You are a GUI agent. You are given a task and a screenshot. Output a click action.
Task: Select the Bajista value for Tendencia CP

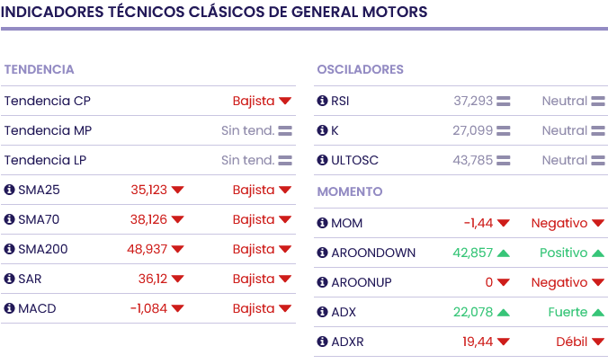[x=254, y=101]
